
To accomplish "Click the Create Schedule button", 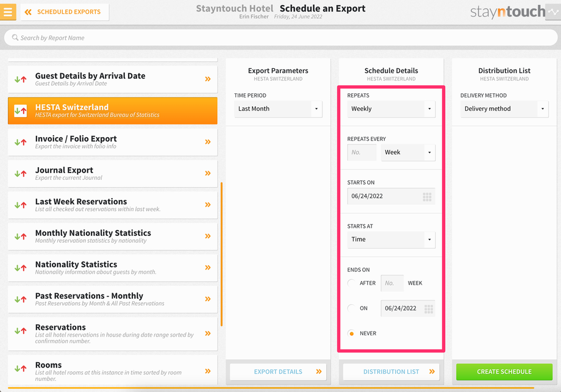I will [504, 372].
